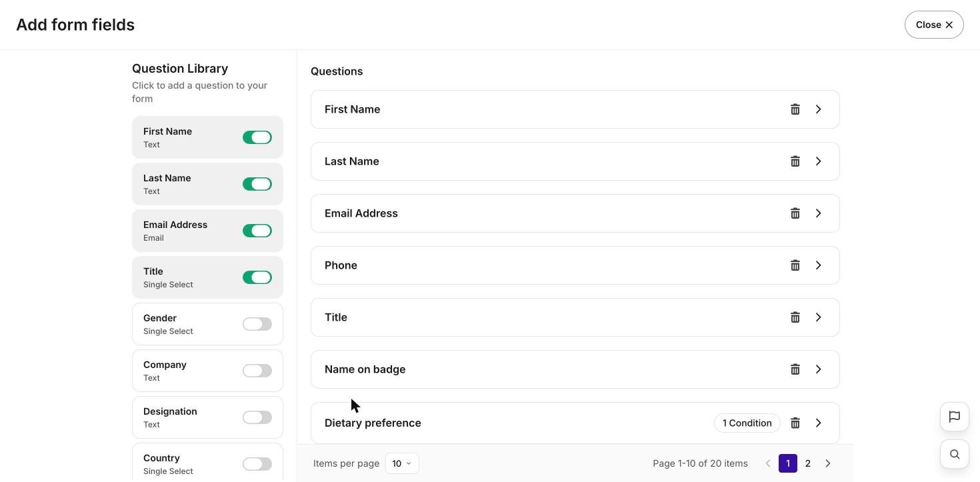Screen dimensions: 980x482
Task: Go to page 2
Action: point(808,463)
